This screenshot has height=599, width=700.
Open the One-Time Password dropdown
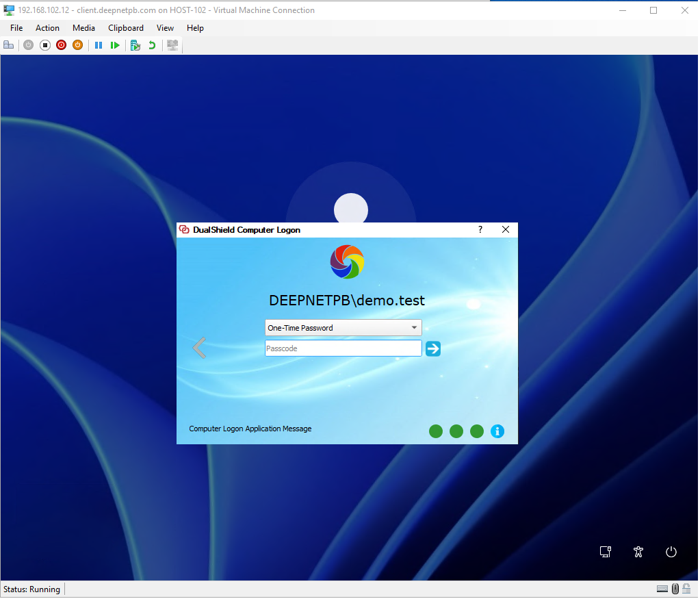coord(343,328)
